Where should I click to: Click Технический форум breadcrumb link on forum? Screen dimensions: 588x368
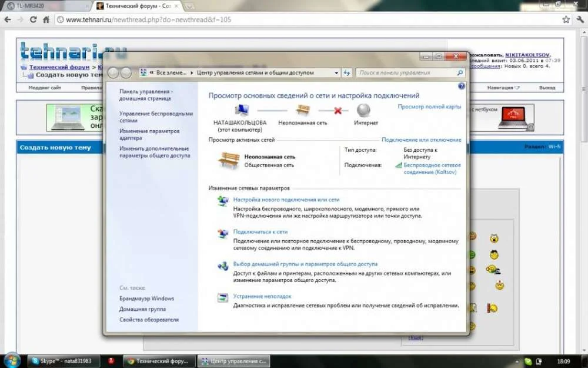click(59, 67)
